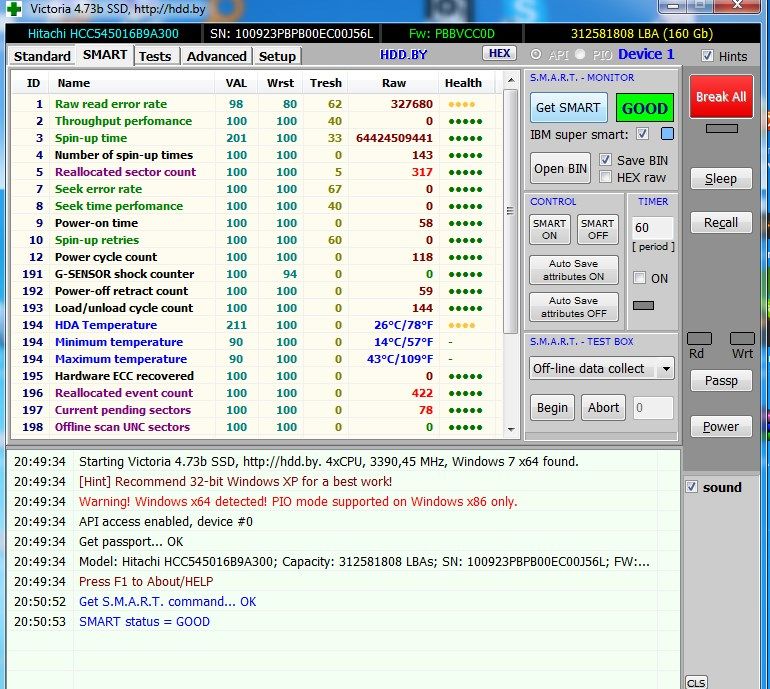Switch to the Standard tab

pyautogui.click(x=42, y=56)
